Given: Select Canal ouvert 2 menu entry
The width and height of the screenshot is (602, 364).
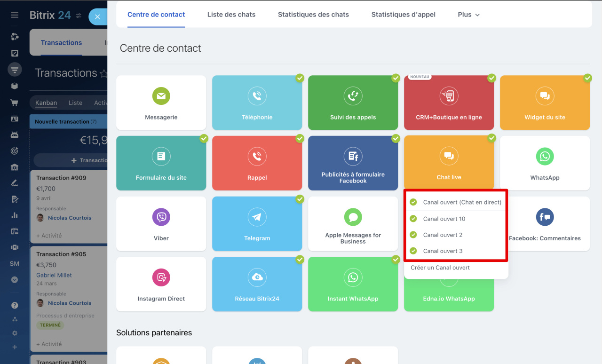Looking at the screenshot, I should coord(456,235).
